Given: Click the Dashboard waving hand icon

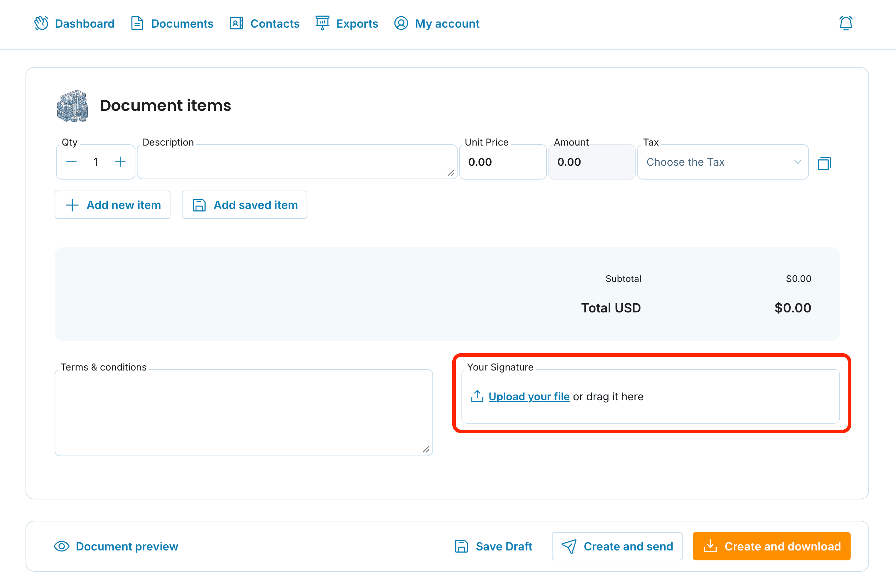Looking at the screenshot, I should pyautogui.click(x=41, y=23).
